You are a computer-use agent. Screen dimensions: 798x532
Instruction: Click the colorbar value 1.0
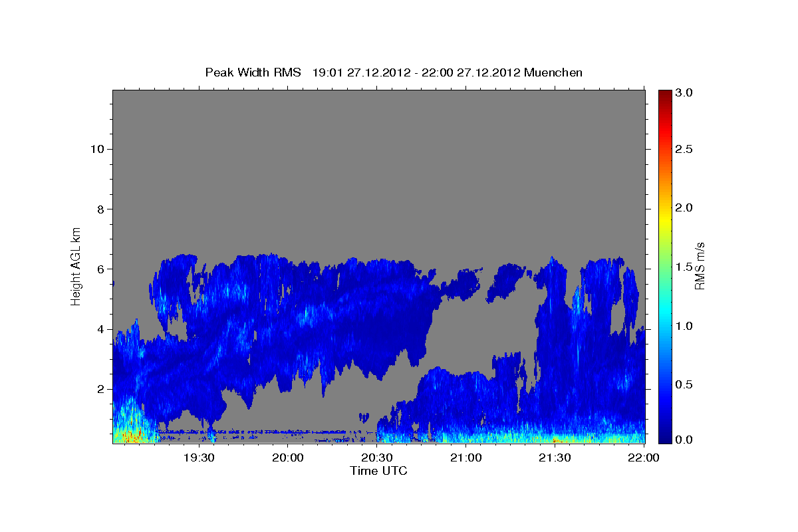[x=684, y=326]
